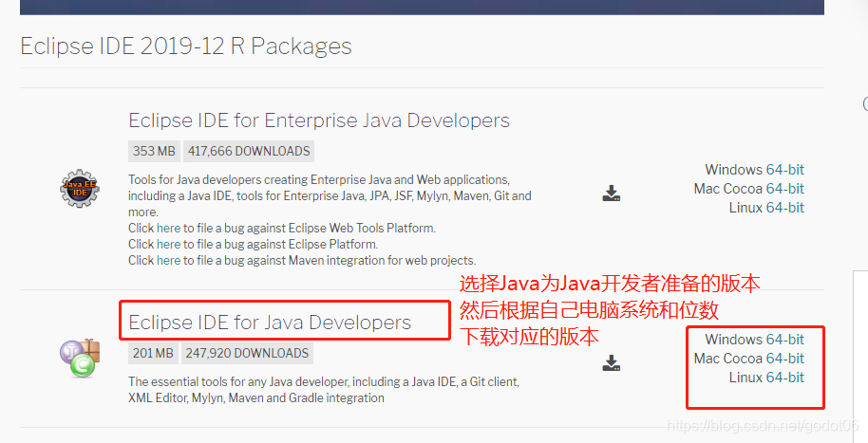868x443 pixels.
Task: Click 'here' link for Eclipse Web Tools Platform bug
Action: point(168,228)
